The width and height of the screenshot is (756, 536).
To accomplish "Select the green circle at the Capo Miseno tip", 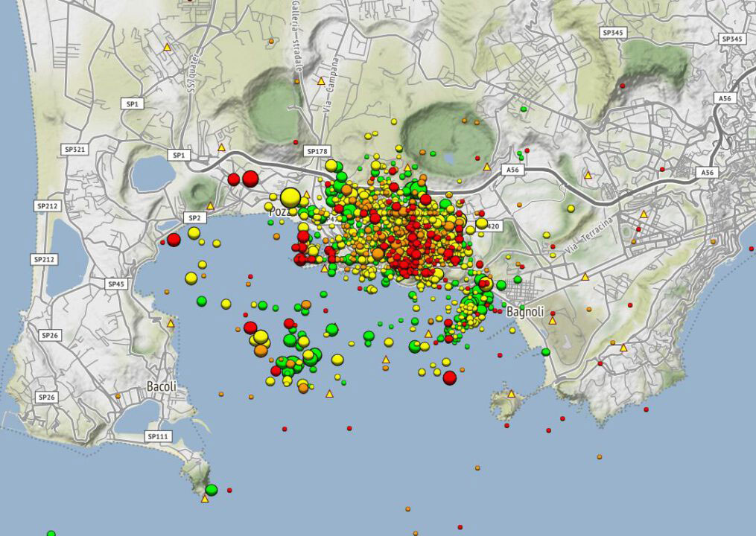I will pyautogui.click(x=212, y=490).
